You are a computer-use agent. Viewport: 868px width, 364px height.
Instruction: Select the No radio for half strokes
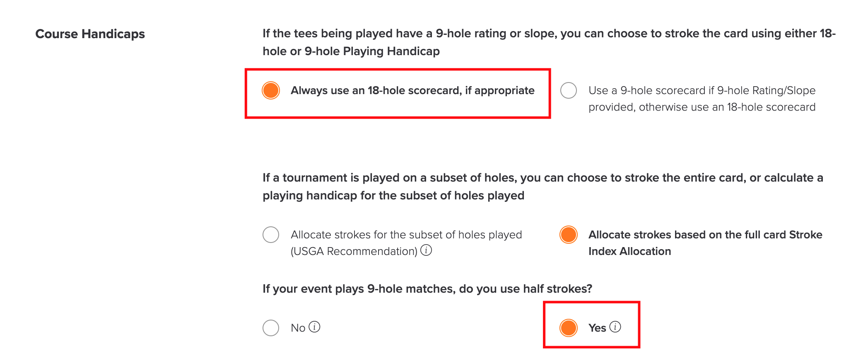[271, 328]
